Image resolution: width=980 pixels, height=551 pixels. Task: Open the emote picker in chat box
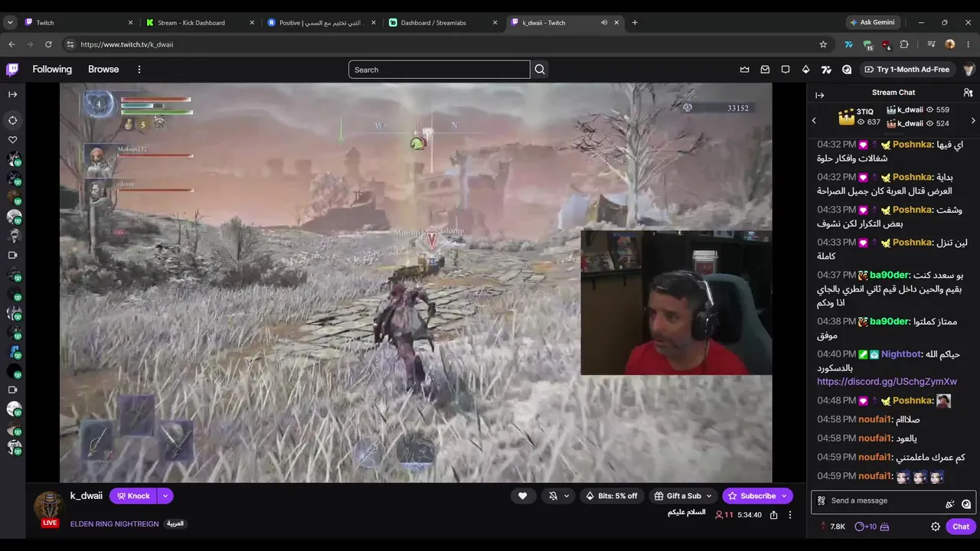[x=966, y=504]
